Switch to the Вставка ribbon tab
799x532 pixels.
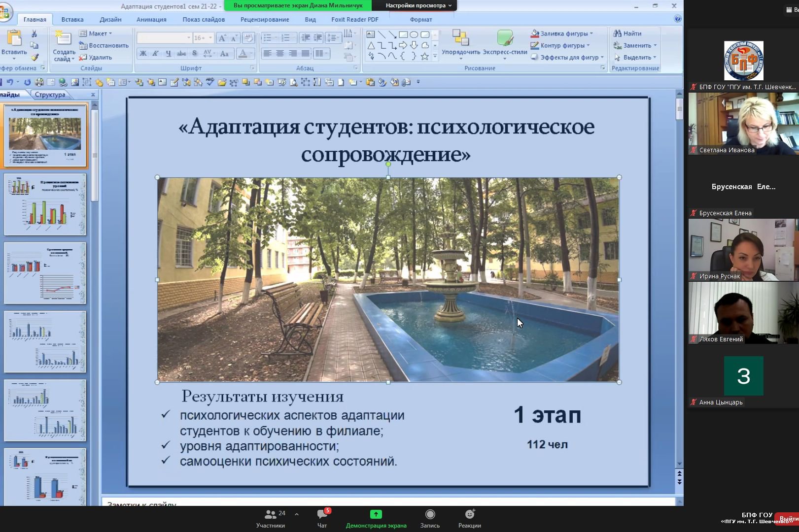[x=72, y=20]
